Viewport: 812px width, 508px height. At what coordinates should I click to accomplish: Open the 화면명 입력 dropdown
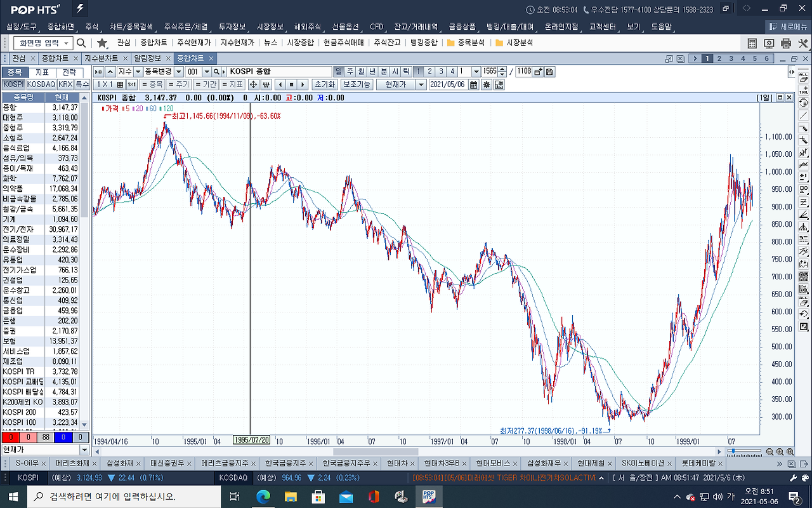(67, 43)
